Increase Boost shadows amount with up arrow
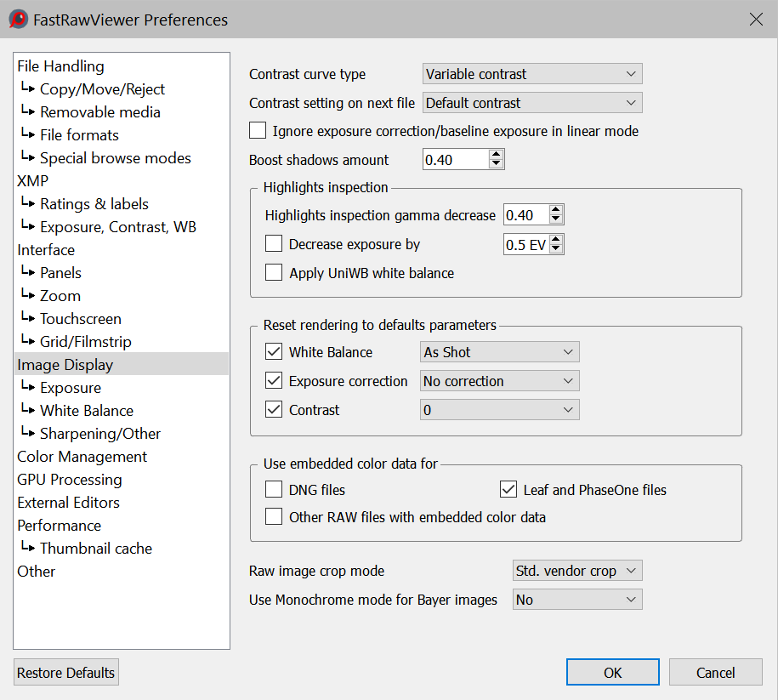Image resolution: width=778 pixels, height=700 pixels. point(497,155)
